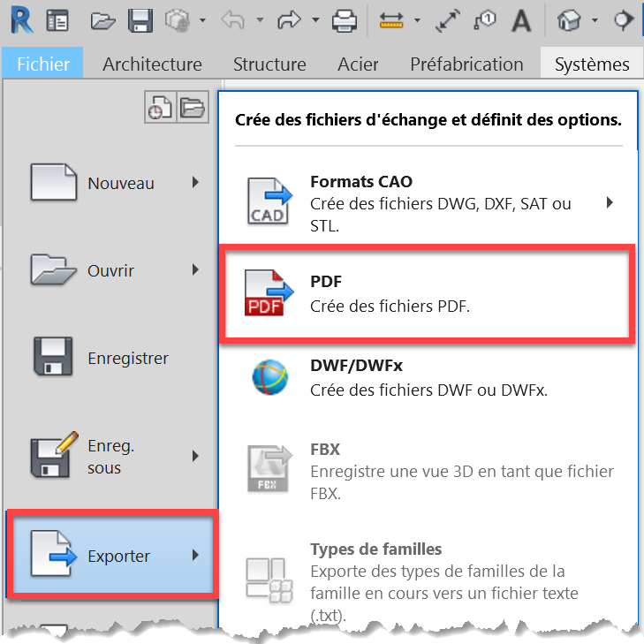The image size is (644, 644).
Task: Expand the Ouvrir submenu arrow
Action: (x=195, y=269)
